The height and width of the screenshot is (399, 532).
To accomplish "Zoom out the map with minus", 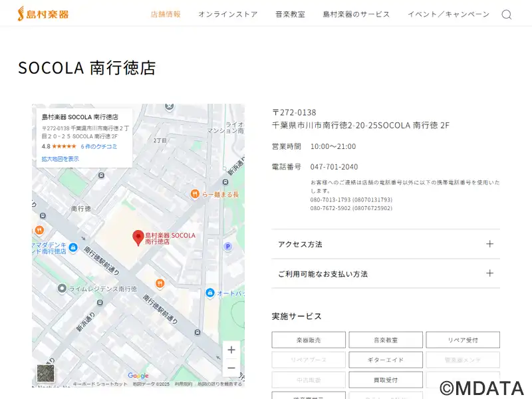I will click(231, 368).
